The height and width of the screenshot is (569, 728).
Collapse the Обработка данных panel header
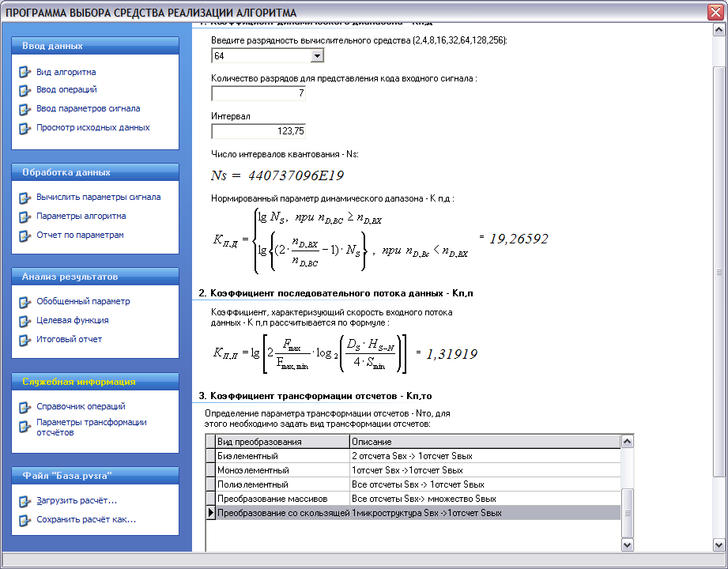click(x=95, y=171)
